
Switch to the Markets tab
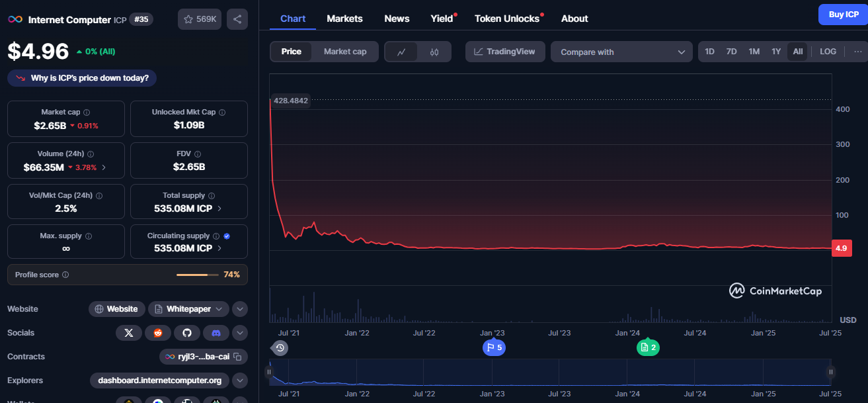pyautogui.click(x=344, y=19)
